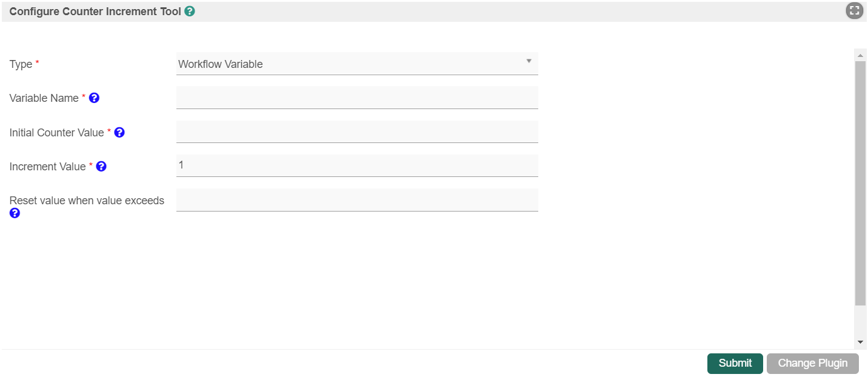Viewport: 868px width, 377px height.
Task: Show help for Reset value when exceeds
Action: pyautogui.click(x=15, y=213)
